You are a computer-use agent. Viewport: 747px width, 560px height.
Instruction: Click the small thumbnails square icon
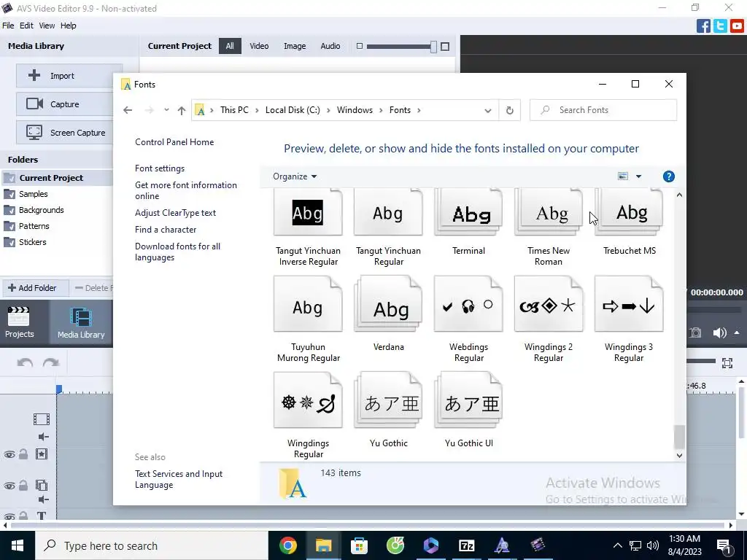tap(360, 46)
